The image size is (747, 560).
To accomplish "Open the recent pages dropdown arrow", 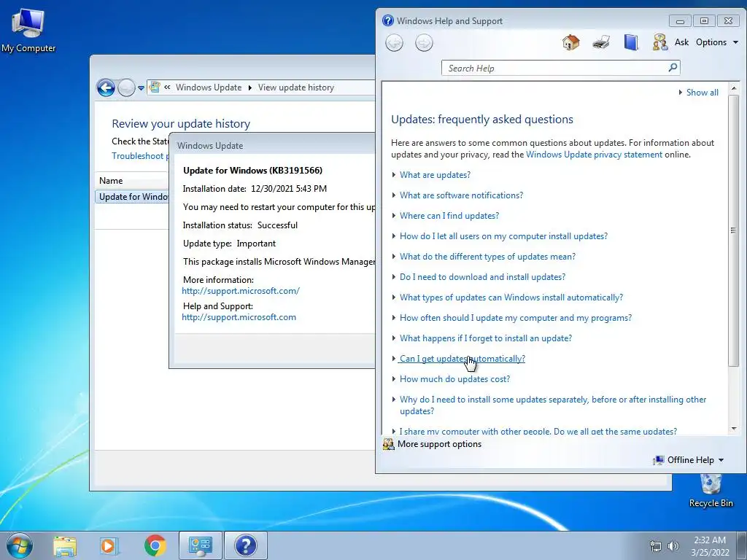I will [141, 88].
